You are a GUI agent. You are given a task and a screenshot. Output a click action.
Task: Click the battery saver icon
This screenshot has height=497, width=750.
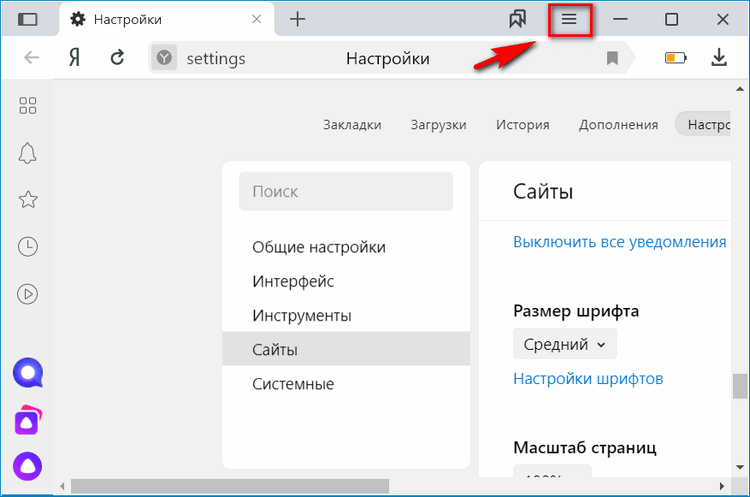[676, 58]
